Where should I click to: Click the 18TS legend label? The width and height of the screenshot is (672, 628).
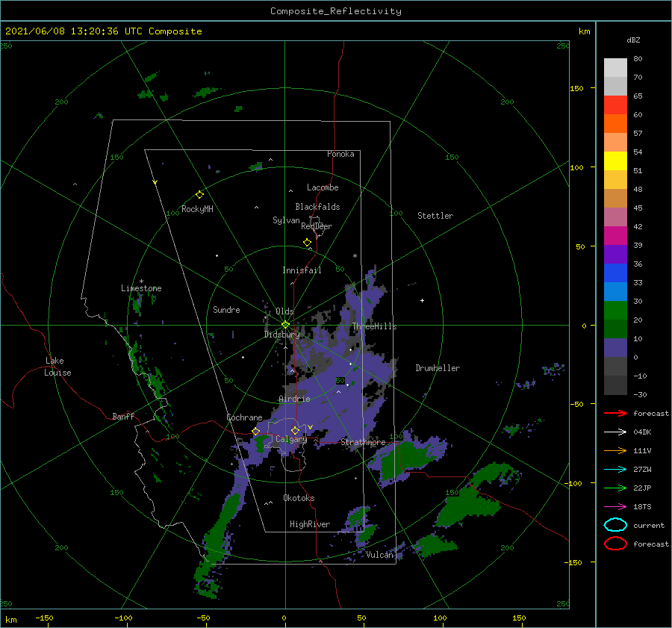pos(642,507)
